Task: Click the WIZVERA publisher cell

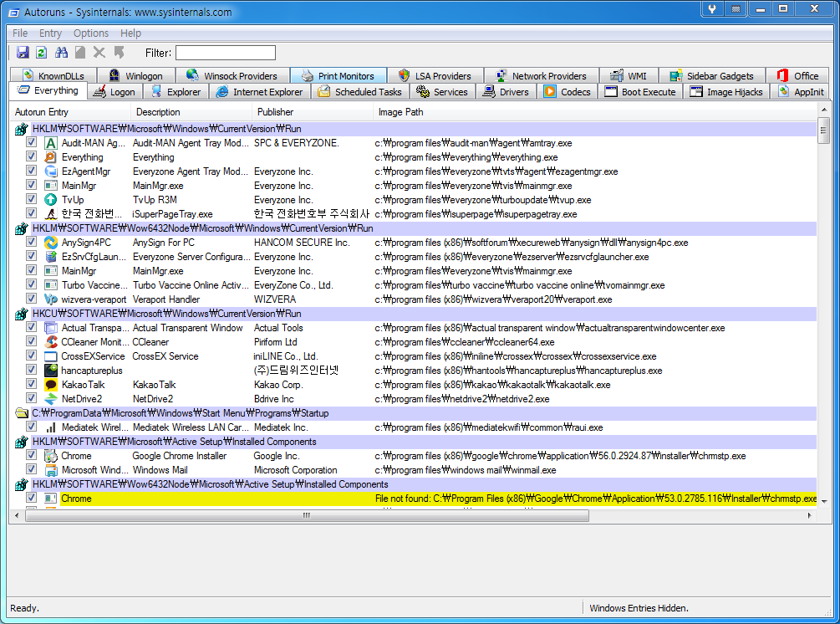Action: 275,299
